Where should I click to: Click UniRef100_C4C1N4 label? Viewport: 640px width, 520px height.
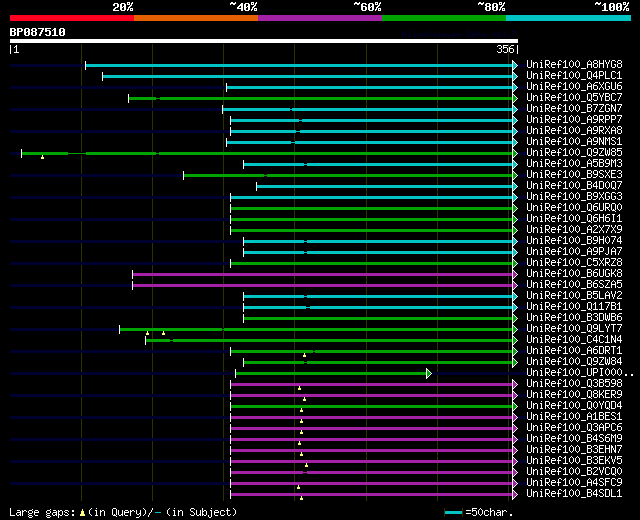click(x=574, y=340)
